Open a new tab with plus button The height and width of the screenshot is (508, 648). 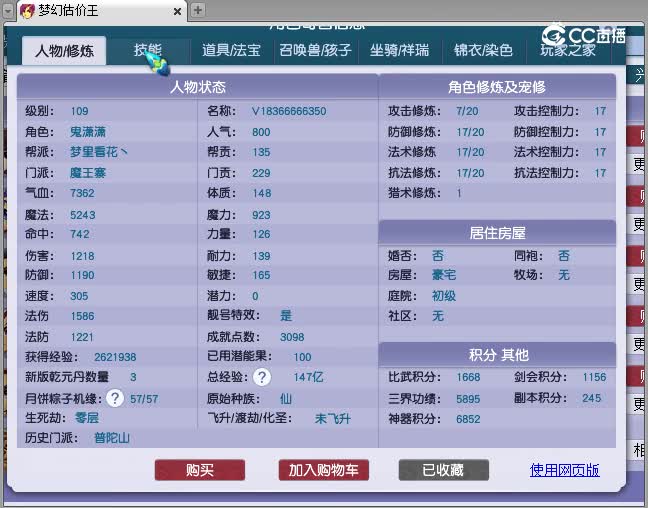(x=198, y=10)
